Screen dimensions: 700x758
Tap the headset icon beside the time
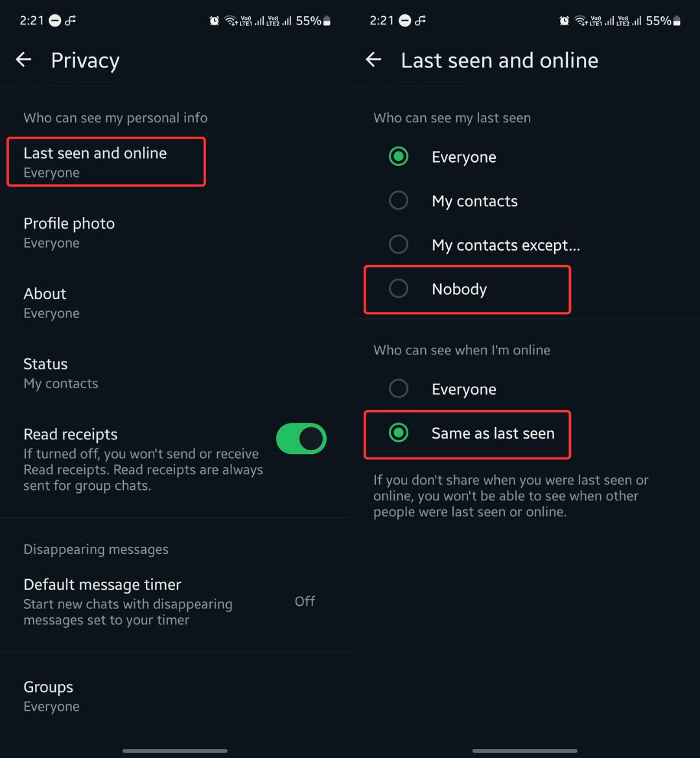70,20
